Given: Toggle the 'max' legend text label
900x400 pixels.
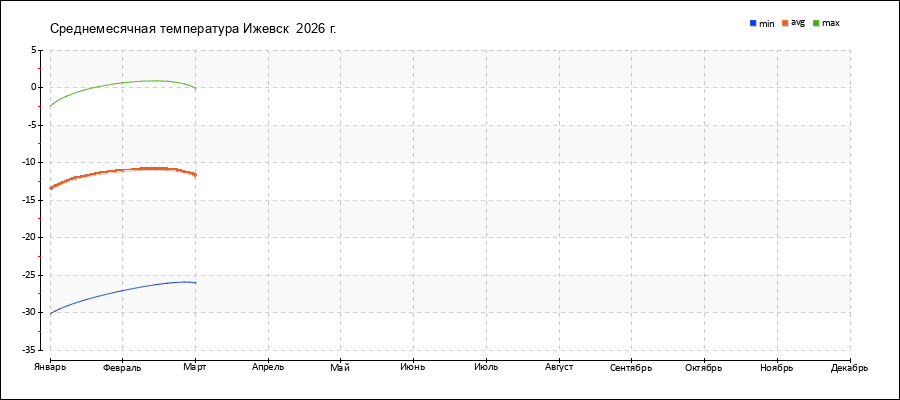Looking at the screenshot, I should [x=831, y=23].
